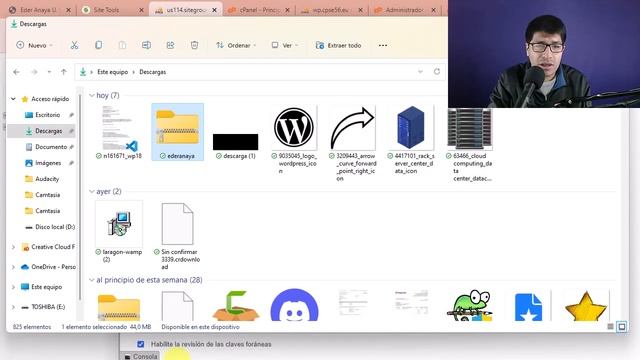Viewport: 640px width, 360px height.
Task: Click the Delete trash icon in toolbar
Action: tap(194, 45)
